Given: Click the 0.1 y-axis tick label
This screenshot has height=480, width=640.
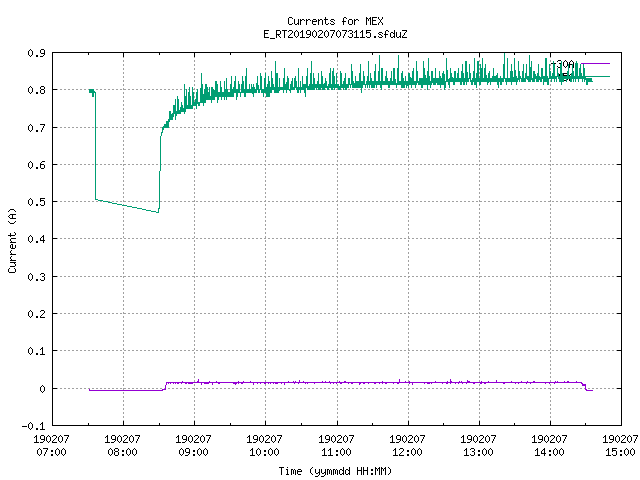Looking at the screenshot, I should tap(37, 351).
